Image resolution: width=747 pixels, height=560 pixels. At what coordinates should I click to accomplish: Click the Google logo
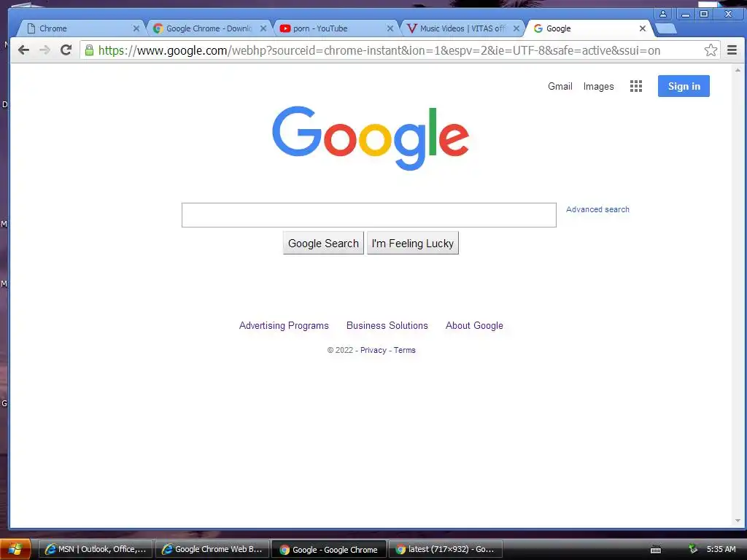(371, 138)
